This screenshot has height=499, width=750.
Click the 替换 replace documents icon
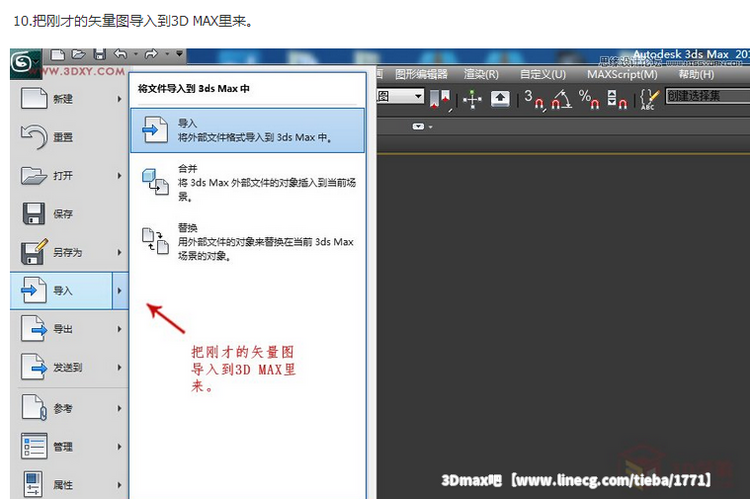pyautogui.click(x=155, y=241)
